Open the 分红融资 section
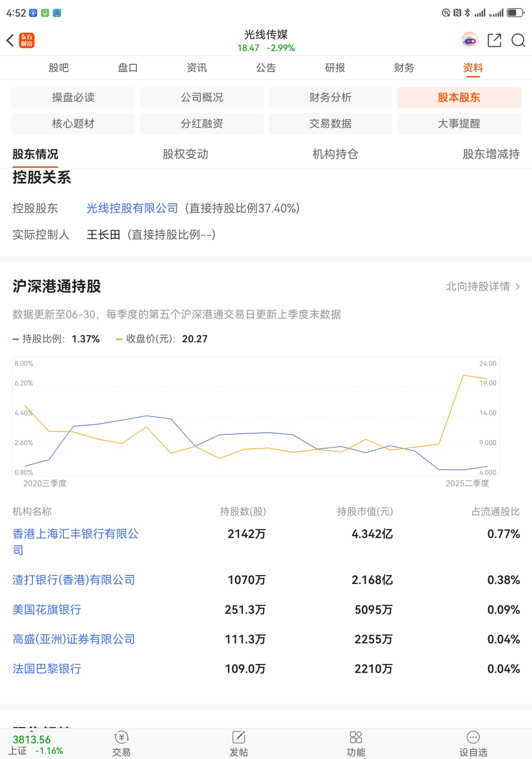 pyautogui.click(x=202, y=124)
